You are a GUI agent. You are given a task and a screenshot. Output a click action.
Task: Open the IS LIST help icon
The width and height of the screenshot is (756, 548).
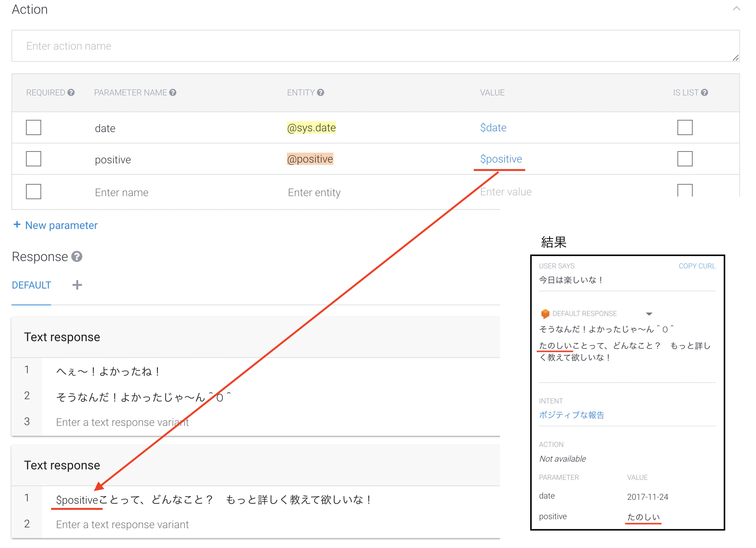pos(704,92)
